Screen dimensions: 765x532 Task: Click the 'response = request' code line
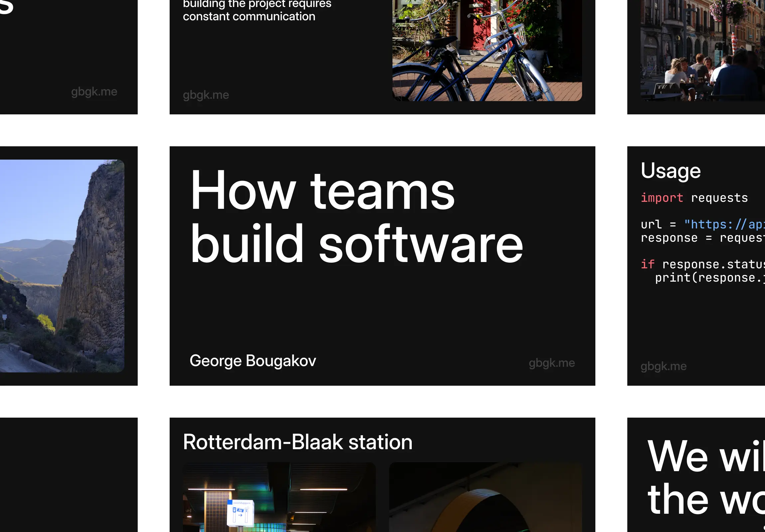(x=702, y=238)
